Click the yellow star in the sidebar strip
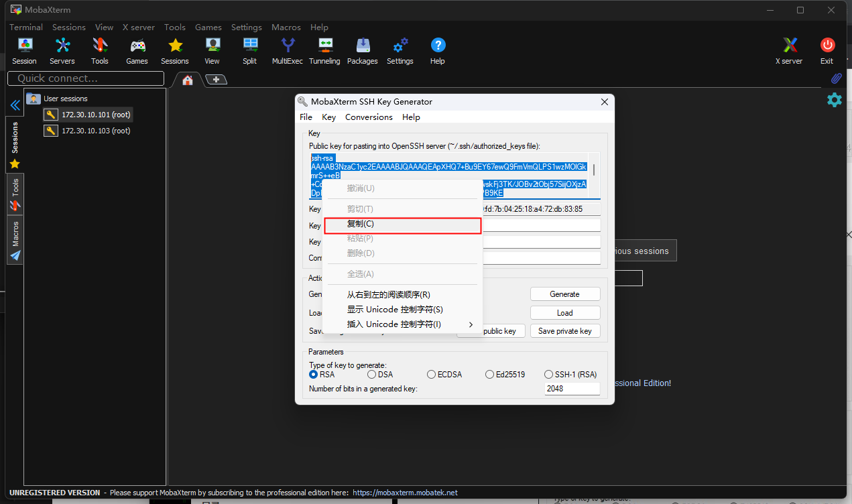852x504 pixels. coord(15,164)
